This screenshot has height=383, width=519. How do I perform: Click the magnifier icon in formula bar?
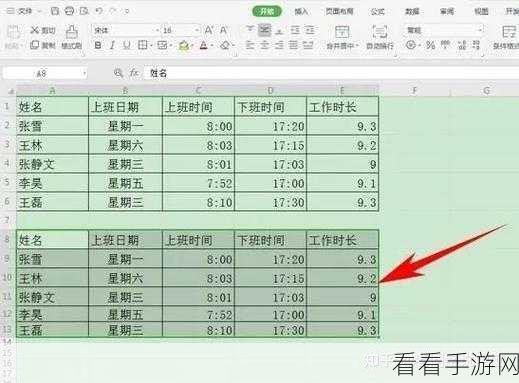pyautogui.click(x=118, y=73)
